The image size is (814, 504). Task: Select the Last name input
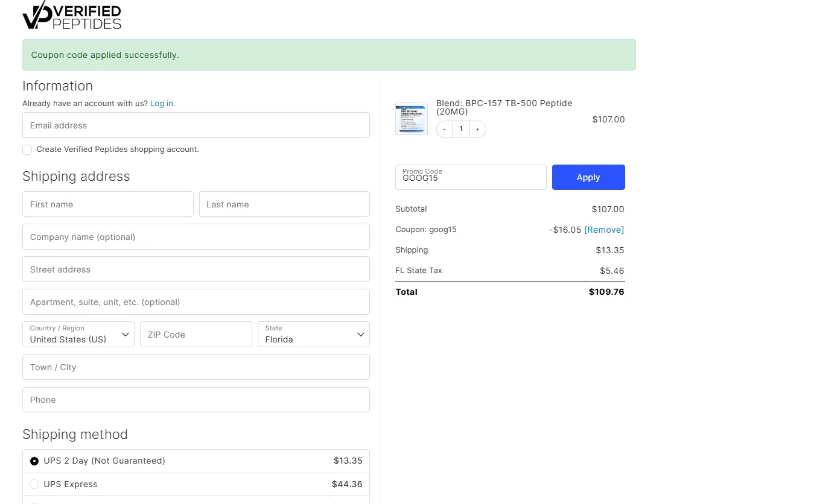point(284,204)
